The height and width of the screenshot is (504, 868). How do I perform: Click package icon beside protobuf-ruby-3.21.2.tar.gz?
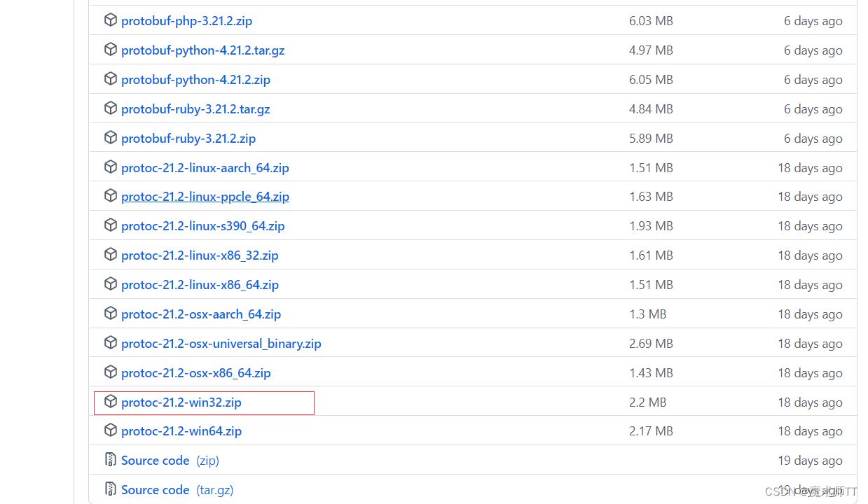point(110,108)
